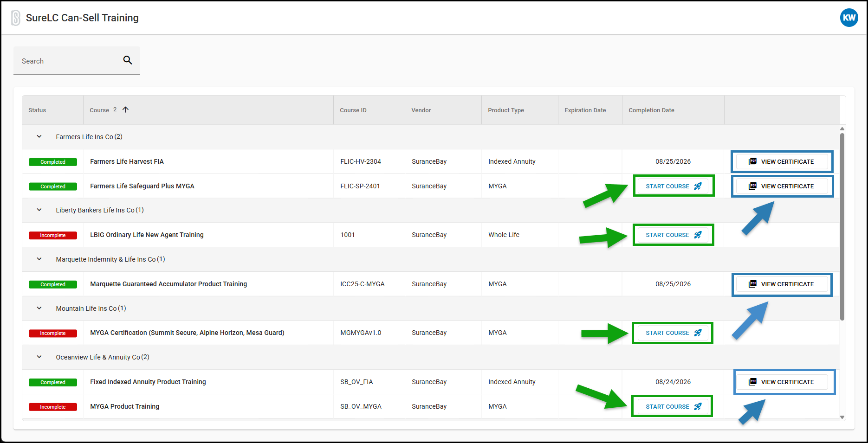The width and height of the screenshot is (868, 443).
Task: Click the table's vertical scrollbar thumb
Action: coord(842,226)
